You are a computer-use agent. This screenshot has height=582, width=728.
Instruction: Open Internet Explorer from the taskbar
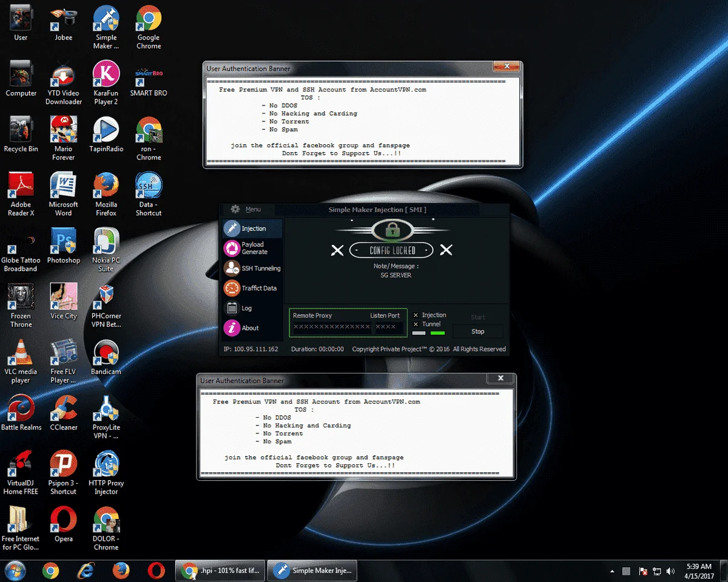[x=86, y=570]
